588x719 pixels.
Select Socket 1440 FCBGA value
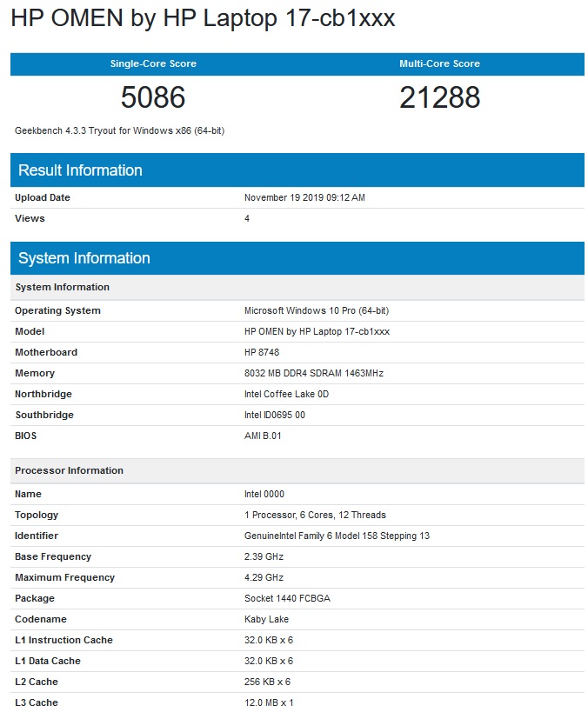288,598
